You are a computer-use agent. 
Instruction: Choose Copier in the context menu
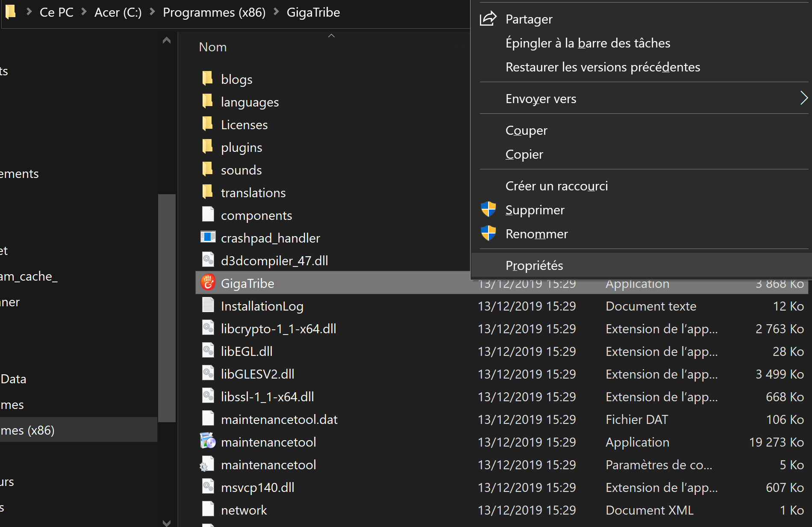524,154
